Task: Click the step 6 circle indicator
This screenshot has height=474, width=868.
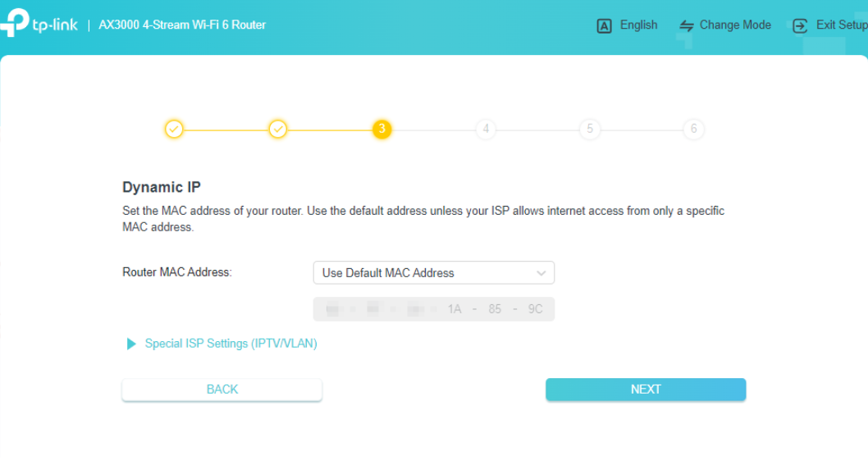Action: [x=692, y=129]
